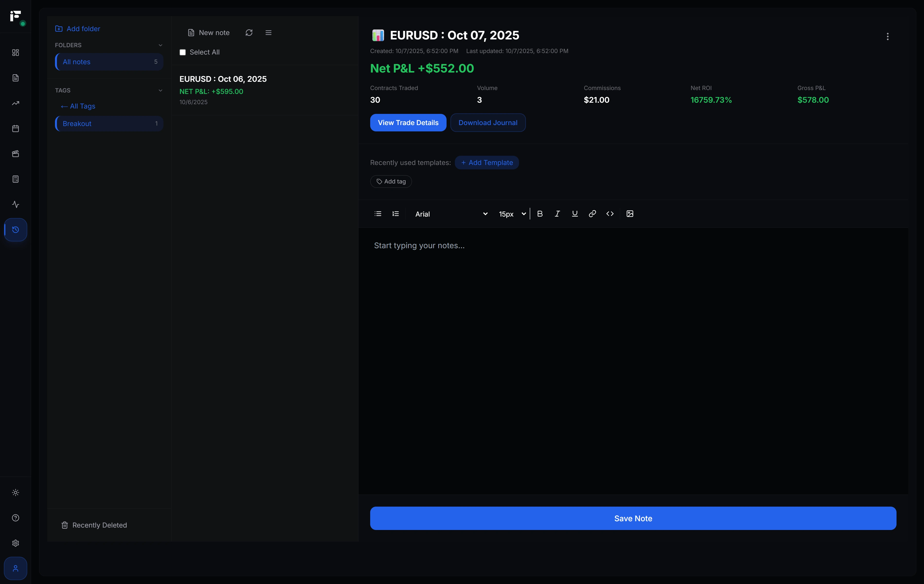Open the Dashboard from the sidebar
This screenshot has width=924, height=584.
coord(15,53)
